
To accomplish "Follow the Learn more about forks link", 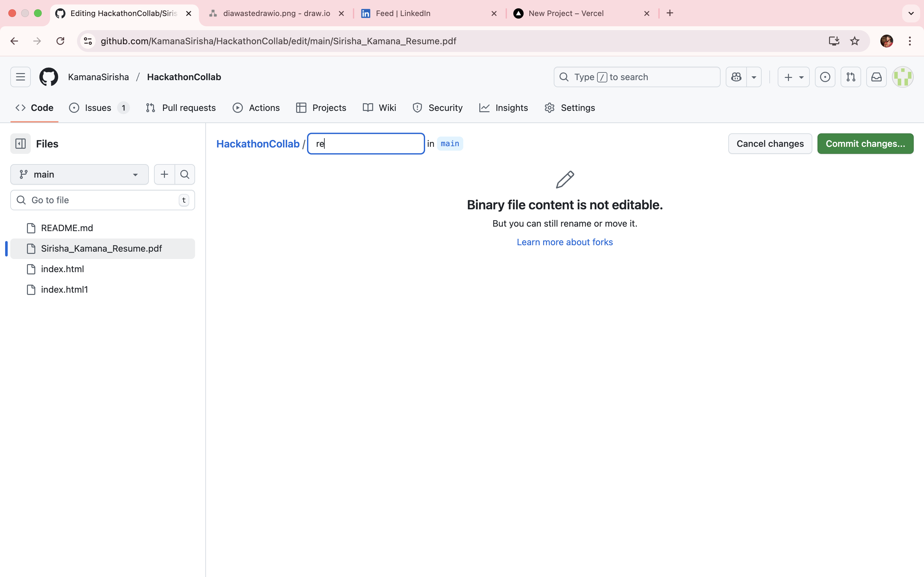I will pyautogui.click(x=564, y=242).
